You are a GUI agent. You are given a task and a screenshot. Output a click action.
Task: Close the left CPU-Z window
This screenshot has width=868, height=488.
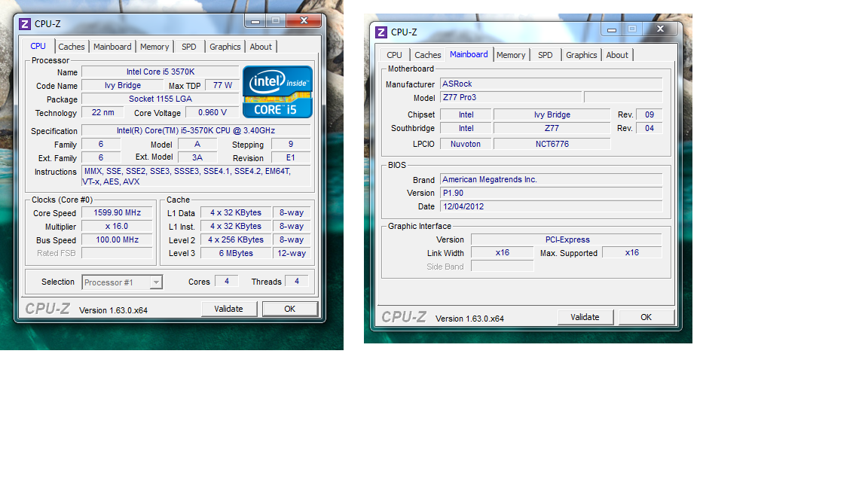point(304,21)
